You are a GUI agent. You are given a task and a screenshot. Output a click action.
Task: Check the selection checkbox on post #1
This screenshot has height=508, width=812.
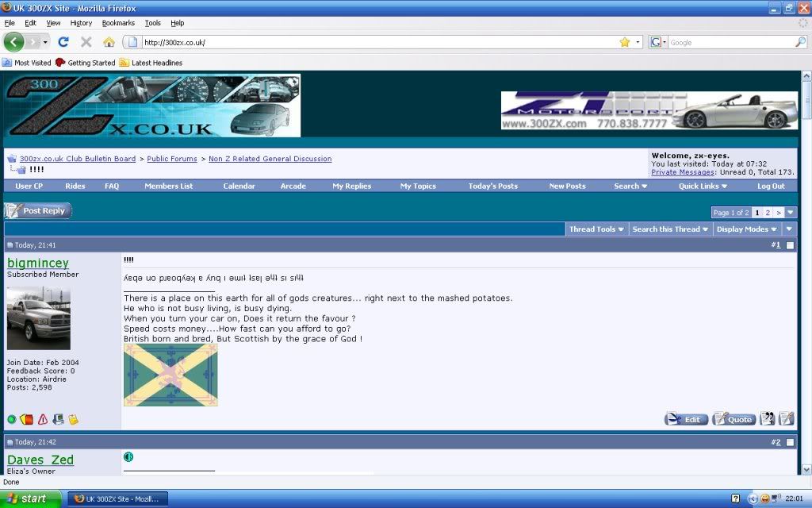(790, 244)
